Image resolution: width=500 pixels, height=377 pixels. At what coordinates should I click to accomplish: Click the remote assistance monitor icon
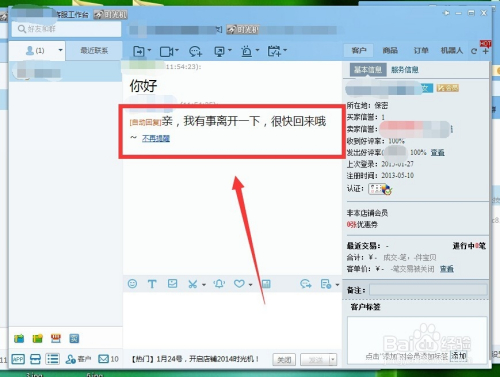point(220,51)
